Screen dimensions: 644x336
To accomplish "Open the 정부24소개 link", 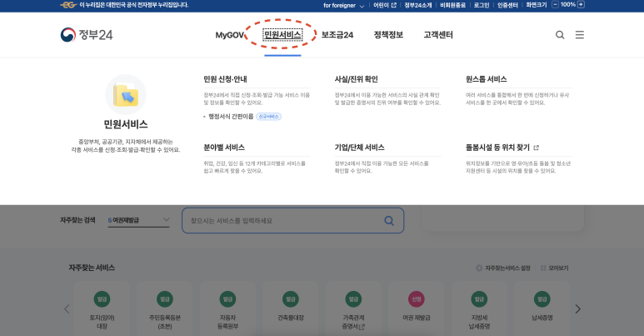I will 418,5.
